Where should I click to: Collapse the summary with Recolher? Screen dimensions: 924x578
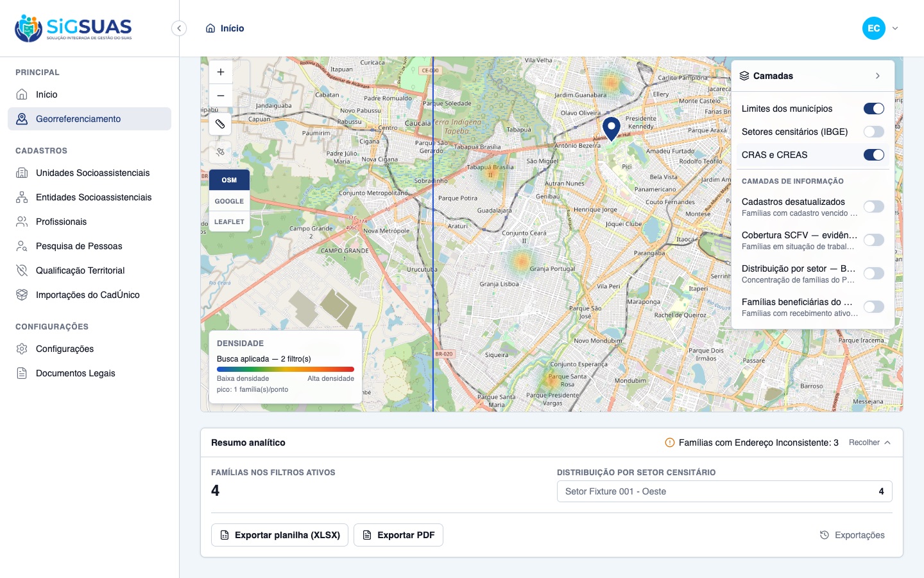pos(869,442)
